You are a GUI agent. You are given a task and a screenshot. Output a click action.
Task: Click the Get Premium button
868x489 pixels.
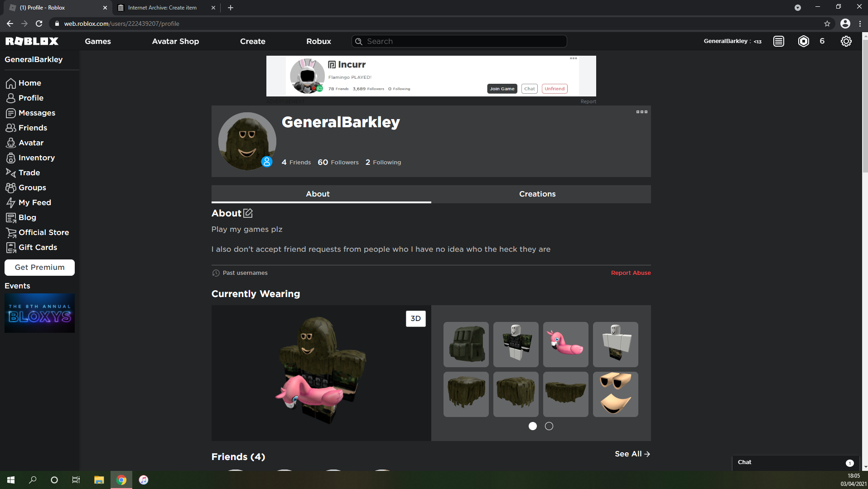point(39,267)
